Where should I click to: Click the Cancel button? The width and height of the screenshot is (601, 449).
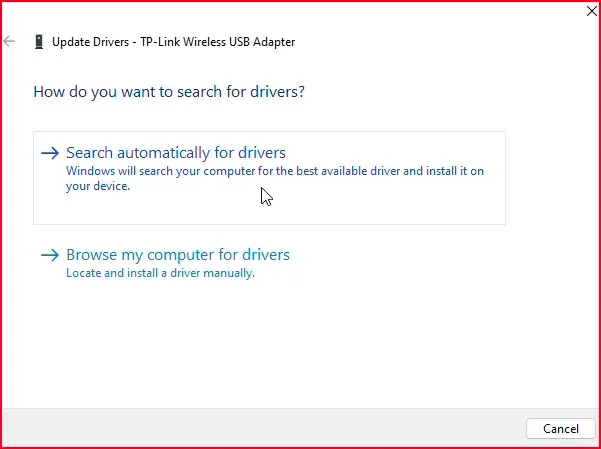tap(560, 428)
